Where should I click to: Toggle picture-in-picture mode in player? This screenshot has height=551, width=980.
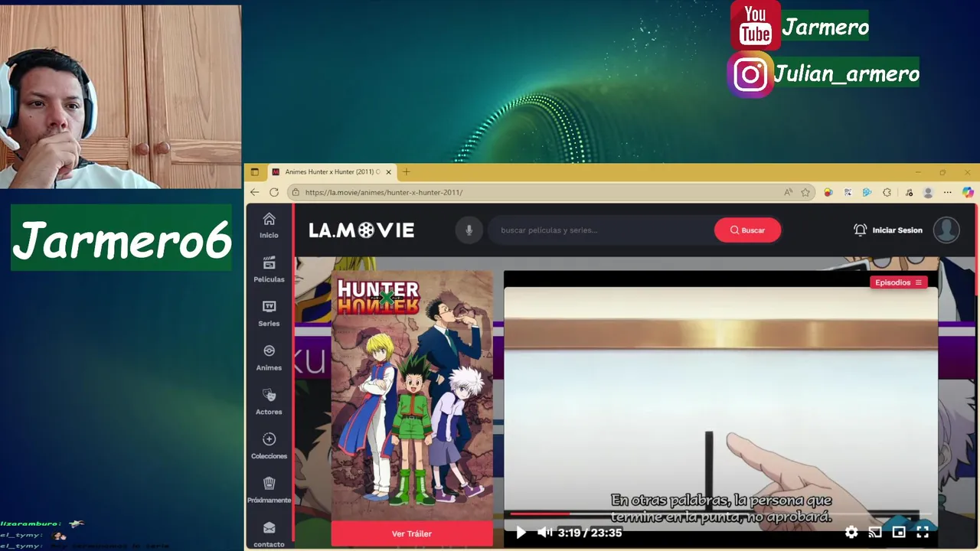[899, 533]
